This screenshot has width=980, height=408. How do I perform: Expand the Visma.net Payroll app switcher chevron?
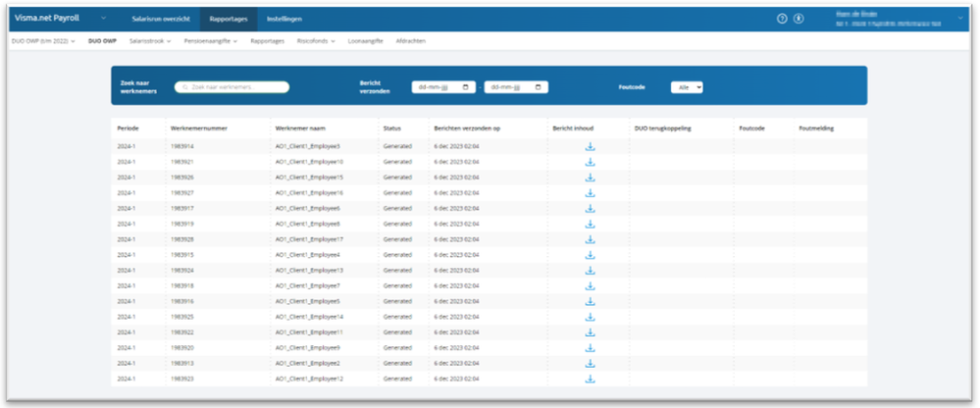click(x=103, y=18)
